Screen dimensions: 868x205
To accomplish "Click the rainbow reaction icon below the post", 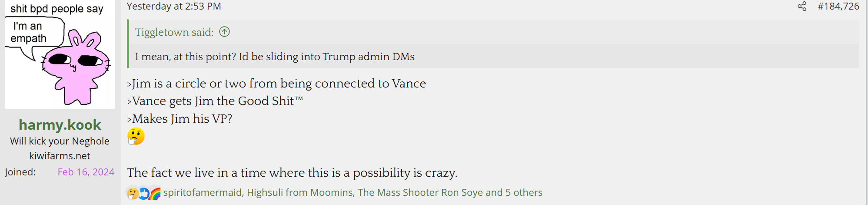I will pyautogui.click(x=155, y=193).
